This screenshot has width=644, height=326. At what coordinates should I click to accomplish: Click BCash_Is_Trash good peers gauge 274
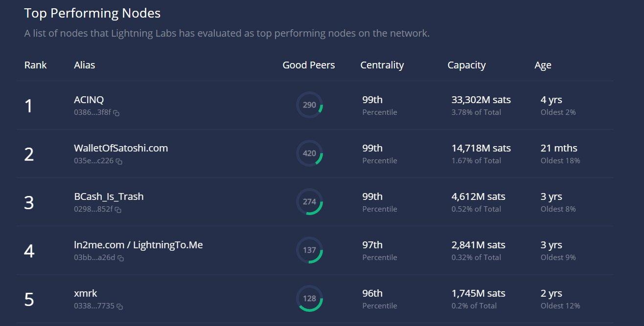tap(309, 202)
